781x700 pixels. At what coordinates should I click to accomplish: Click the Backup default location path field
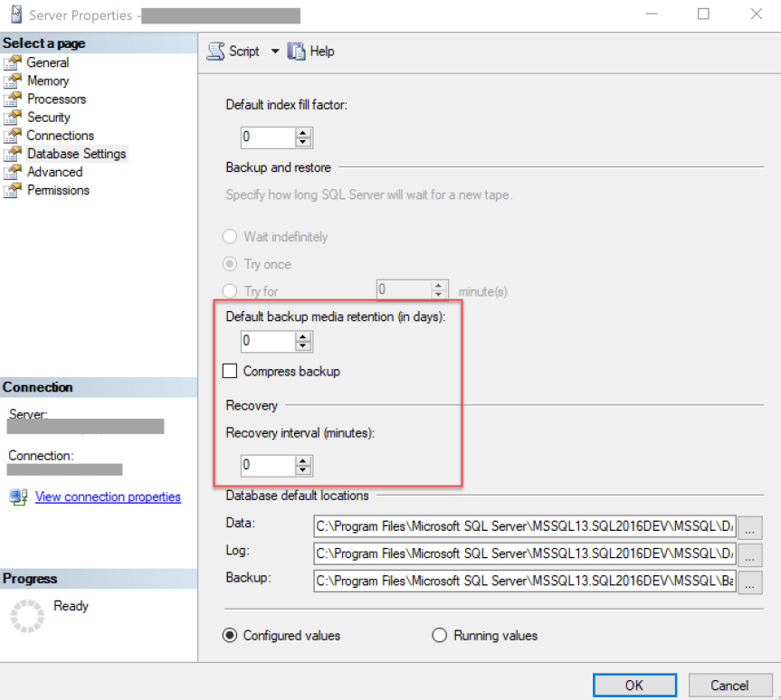(x=525, y=581)
